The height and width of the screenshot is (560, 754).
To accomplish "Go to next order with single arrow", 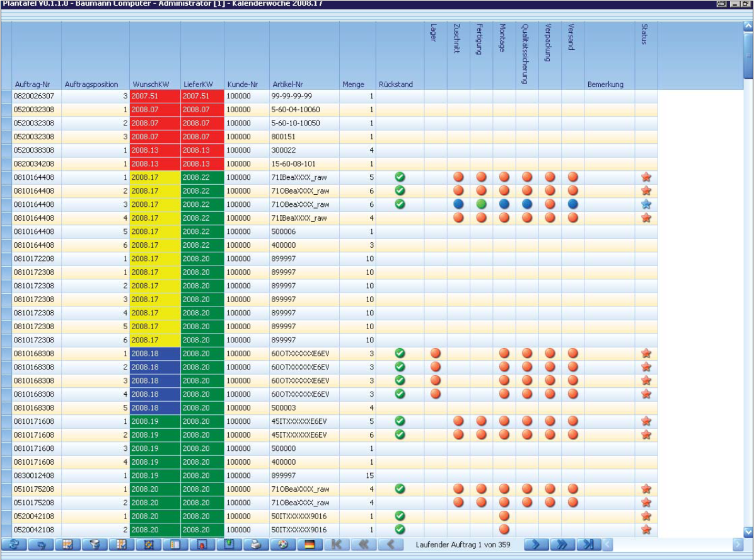I will tap(536, 545).
